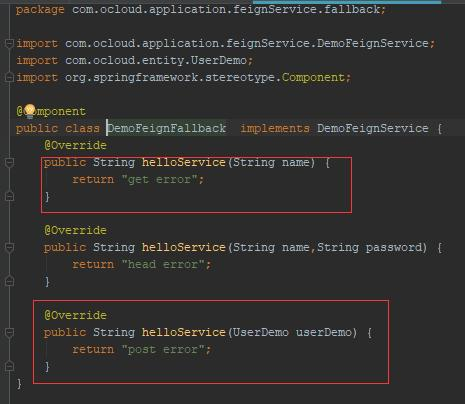Click helloService in the UserDemo method signature
Screen dimensions: 465x404
[184, 332]
